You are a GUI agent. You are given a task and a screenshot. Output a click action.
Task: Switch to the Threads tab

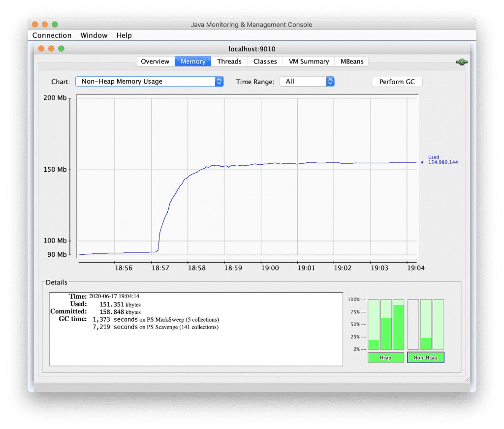(229, 61)
